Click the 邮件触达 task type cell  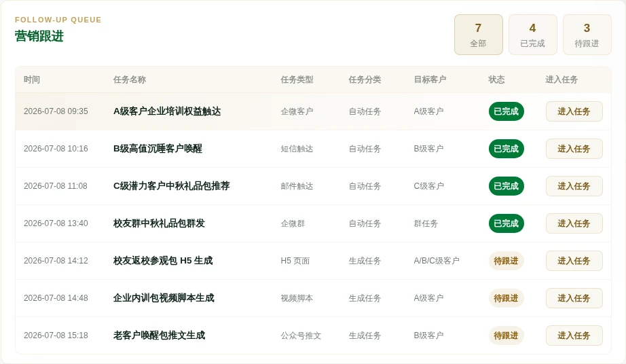pyautogui.click(x=297, y=186)
